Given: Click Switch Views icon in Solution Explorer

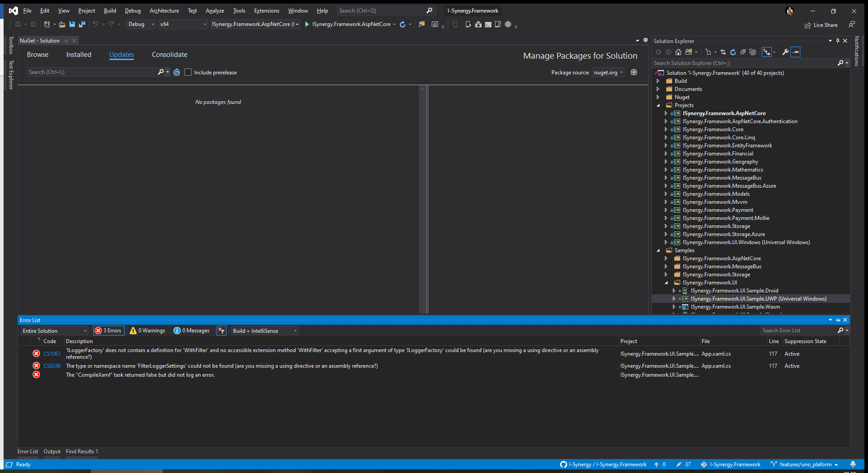Looking at the screenshot, I should pos(689,52).
